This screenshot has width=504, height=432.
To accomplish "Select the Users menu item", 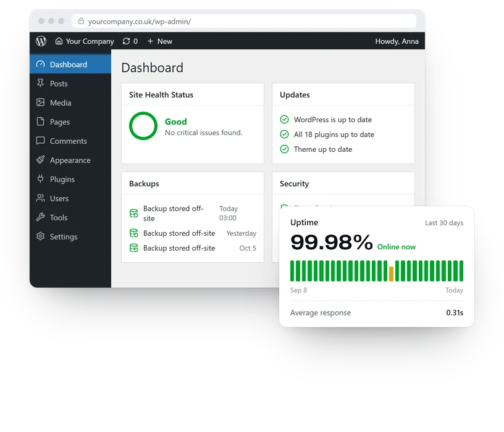I will pyautogui.click(x=70, y=198).
